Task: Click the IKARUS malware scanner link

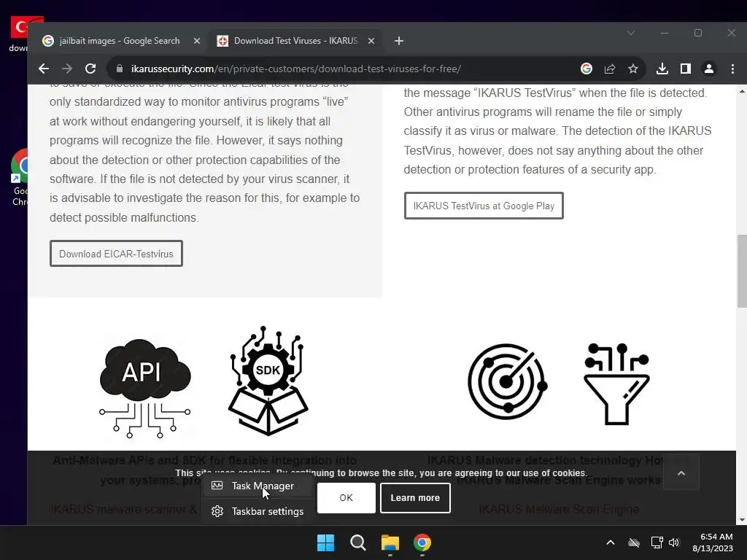Action: (123, 509)
